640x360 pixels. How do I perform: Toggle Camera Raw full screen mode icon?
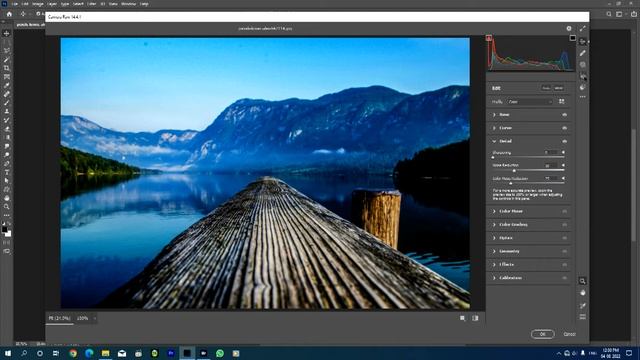[582, 29]
